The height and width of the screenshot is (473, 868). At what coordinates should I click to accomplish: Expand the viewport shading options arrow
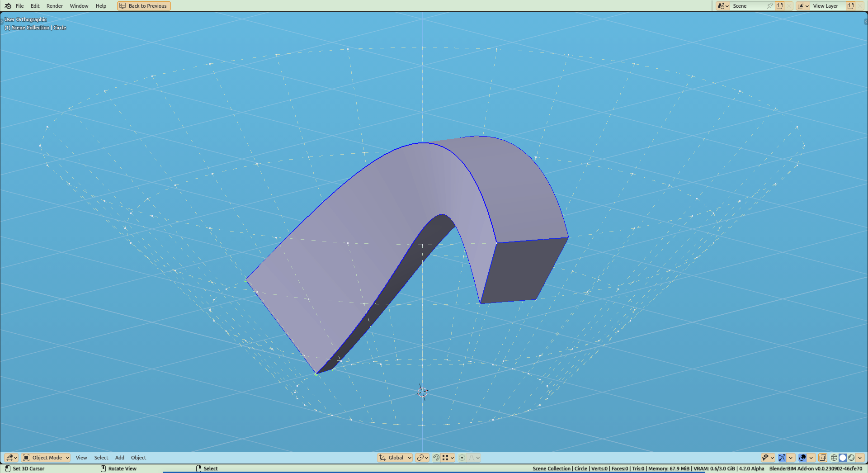pos(860,458)
